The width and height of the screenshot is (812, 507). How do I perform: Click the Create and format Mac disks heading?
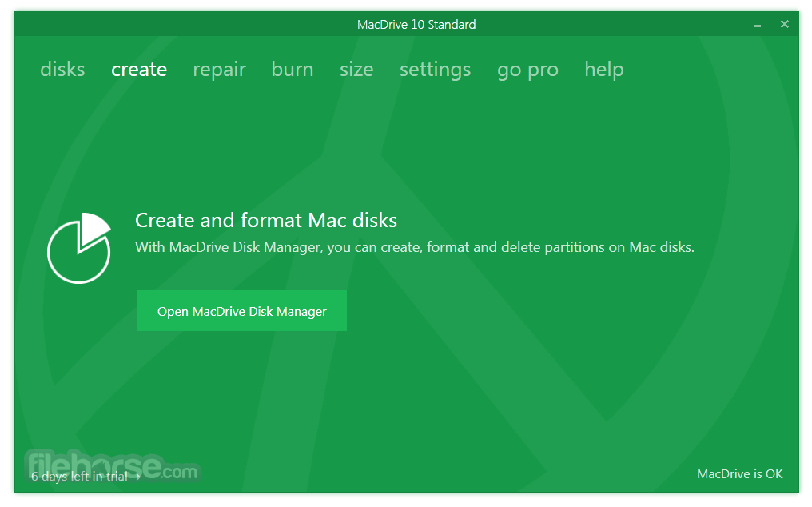pyautogui.click(x=265, y=221)
